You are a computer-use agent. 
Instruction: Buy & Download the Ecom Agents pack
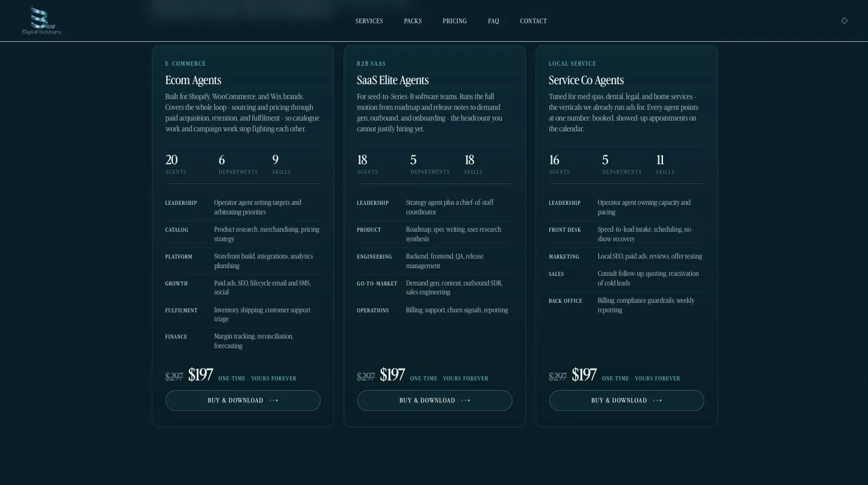[x=243, y=400]
